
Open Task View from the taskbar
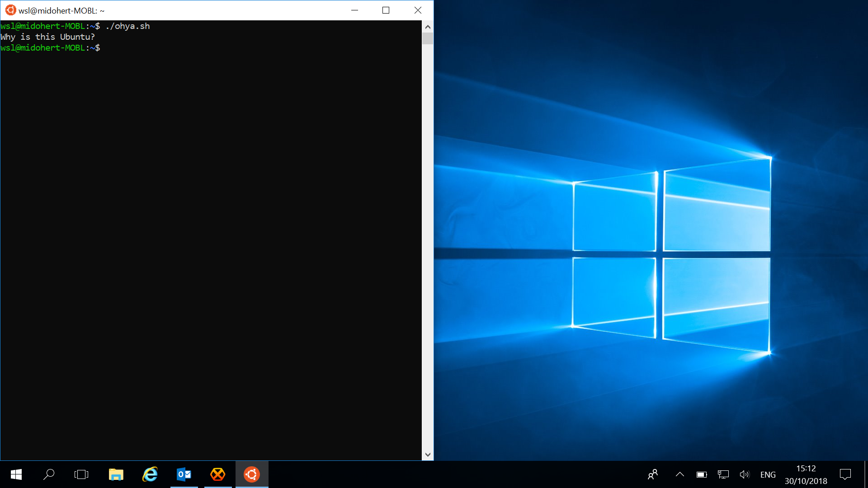point(81,474)
